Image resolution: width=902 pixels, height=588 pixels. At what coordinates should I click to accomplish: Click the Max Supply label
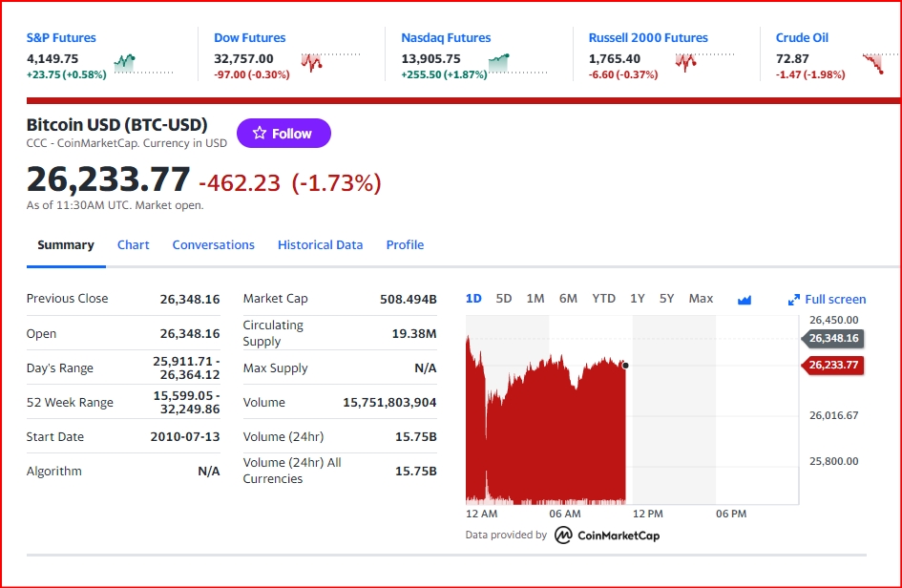pos(275,368)
